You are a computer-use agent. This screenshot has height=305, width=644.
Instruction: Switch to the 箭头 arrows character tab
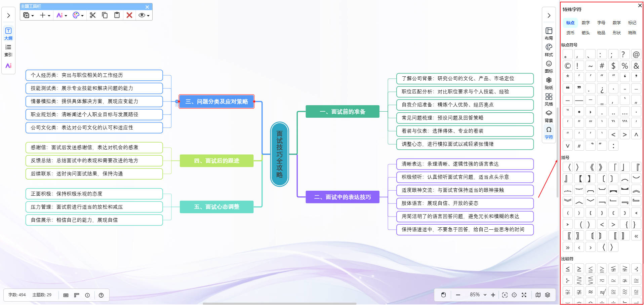(x=586, y=33)
